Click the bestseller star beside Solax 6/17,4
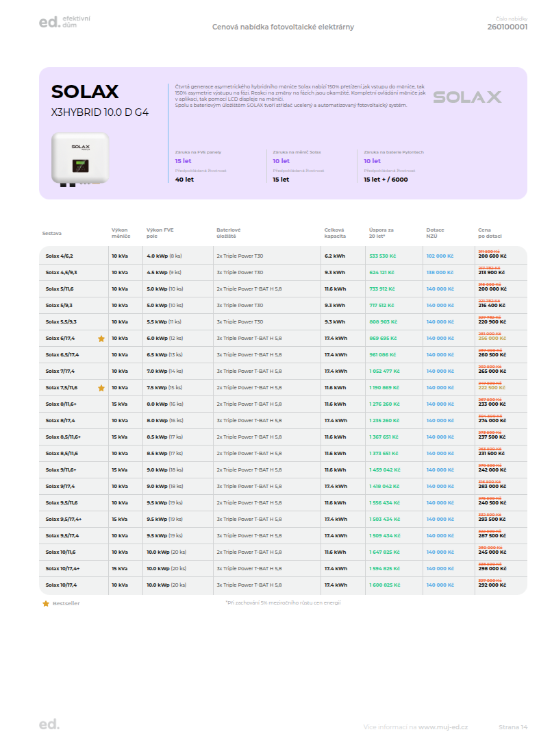The image size is (552, 756). point(101,339)
